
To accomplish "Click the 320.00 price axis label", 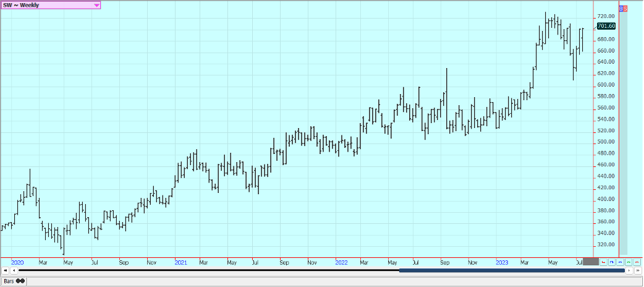I will (x=606, y=245).
